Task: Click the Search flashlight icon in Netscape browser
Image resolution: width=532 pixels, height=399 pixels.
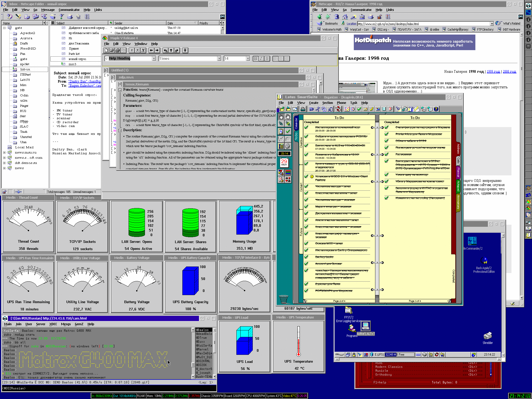Action: 354,17
